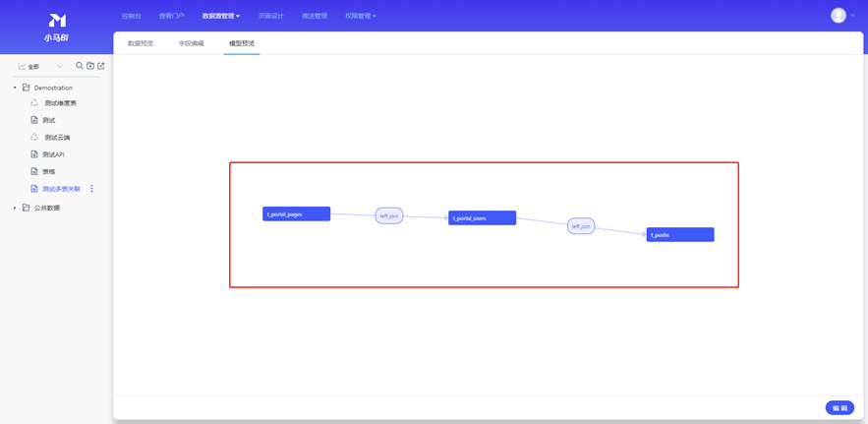This screenshot has width=868, height=424.
Task: Open the 全部 filter dropdown
Action: tap(39, 67)
